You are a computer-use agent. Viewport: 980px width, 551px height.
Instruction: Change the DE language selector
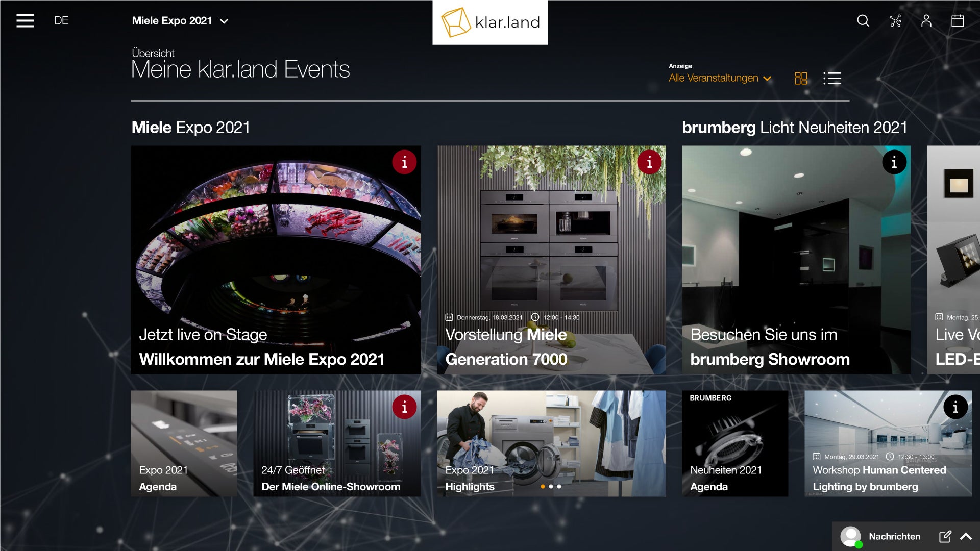click(x=61, y=20)
